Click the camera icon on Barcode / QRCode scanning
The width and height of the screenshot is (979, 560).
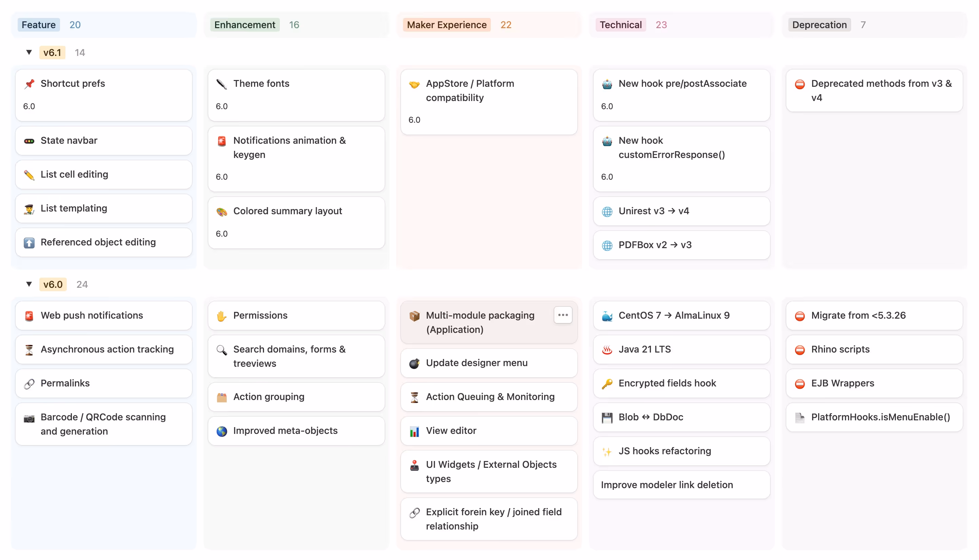[29, 418]
